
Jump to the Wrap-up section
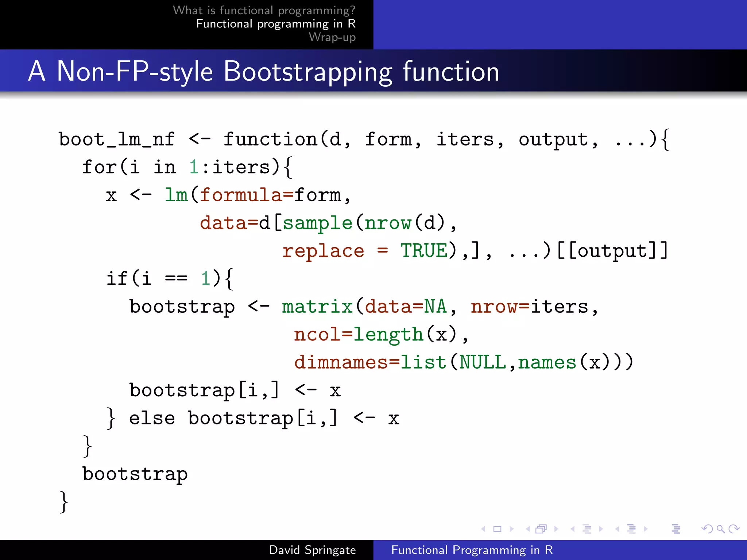pyautogui.click(x=332, y=37)
